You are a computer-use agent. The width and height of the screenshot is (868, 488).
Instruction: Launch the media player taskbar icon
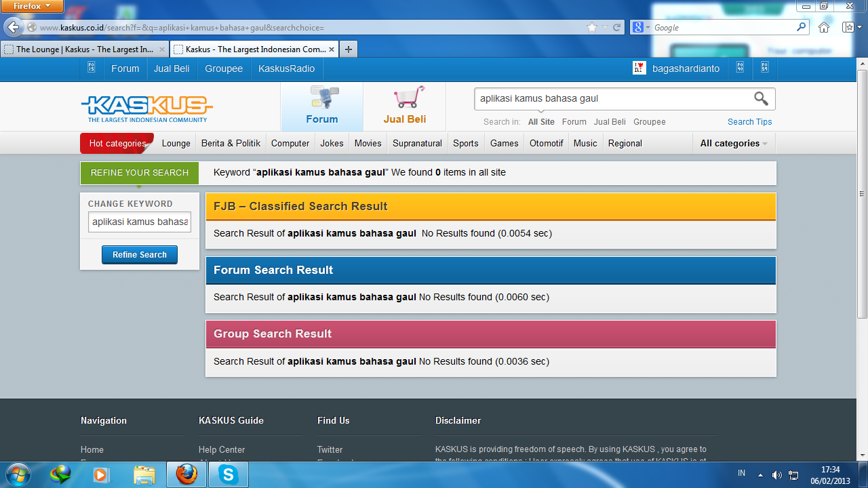point(101,474)
